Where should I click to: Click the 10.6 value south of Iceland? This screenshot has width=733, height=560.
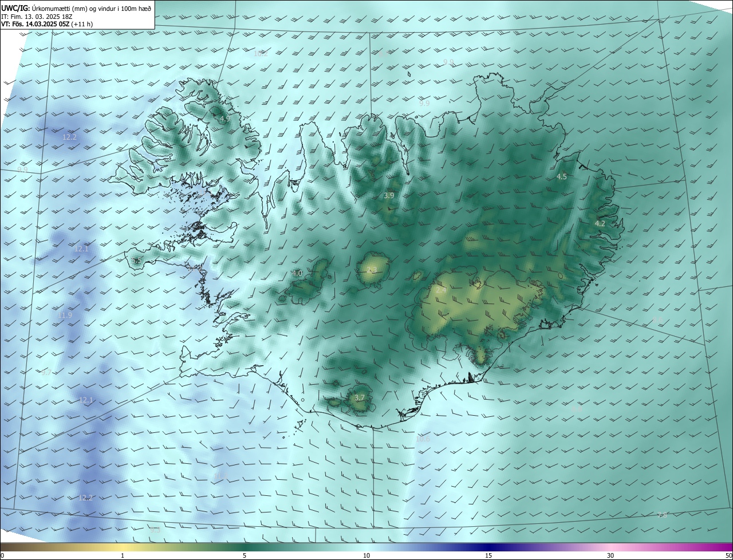point(423,439)
